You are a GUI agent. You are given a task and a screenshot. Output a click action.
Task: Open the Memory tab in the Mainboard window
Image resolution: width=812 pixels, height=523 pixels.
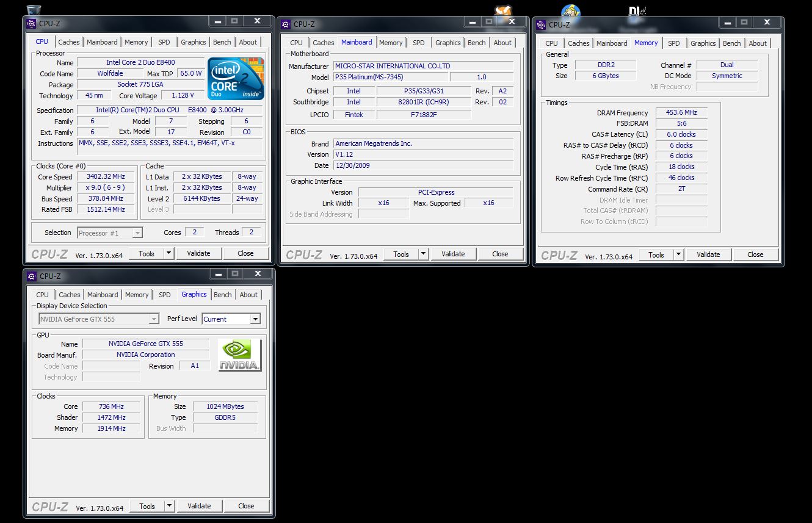(391, 43)
